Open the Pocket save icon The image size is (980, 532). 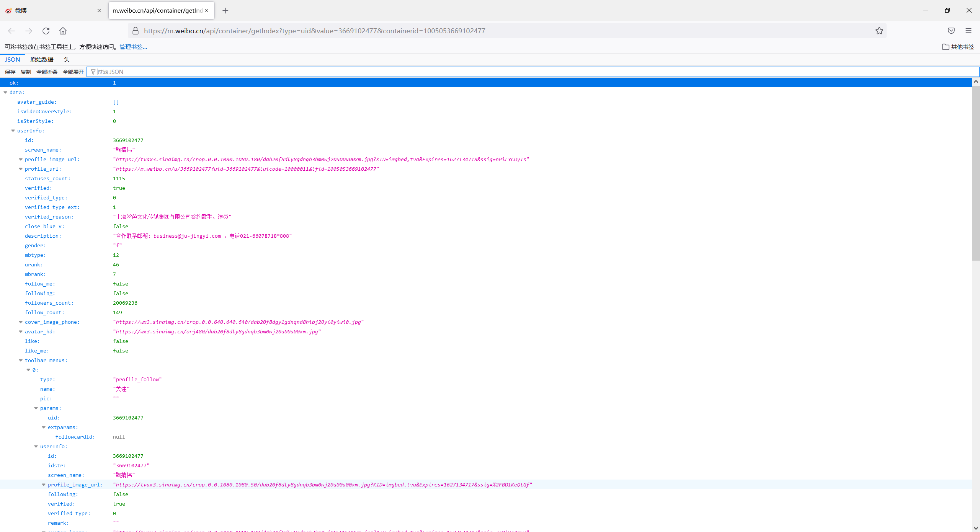[x=951, y=31]
